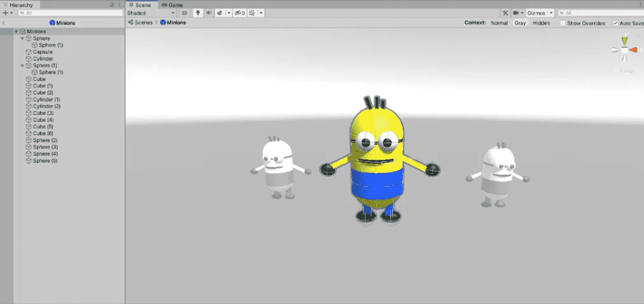This screenshot has width=644, height=304.
Task: Select Cube (2) in the Hierarchy
Action: [43, 93]
